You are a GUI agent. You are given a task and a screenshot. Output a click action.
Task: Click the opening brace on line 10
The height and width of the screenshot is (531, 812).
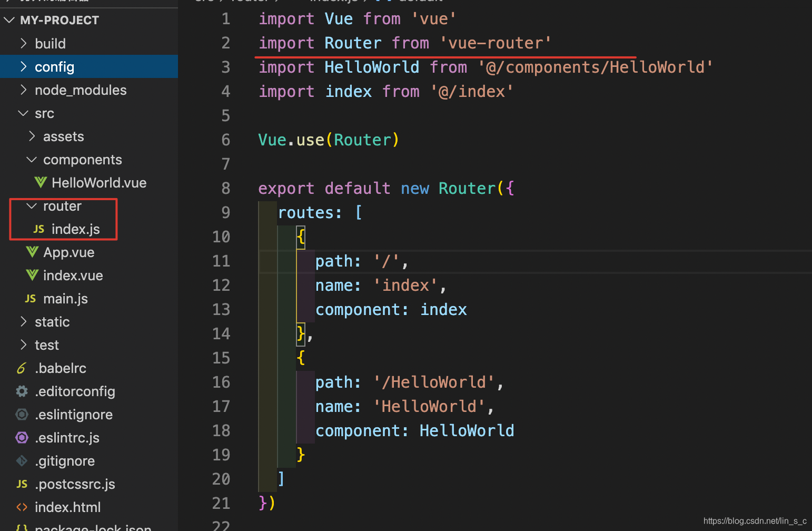[301, 237]
